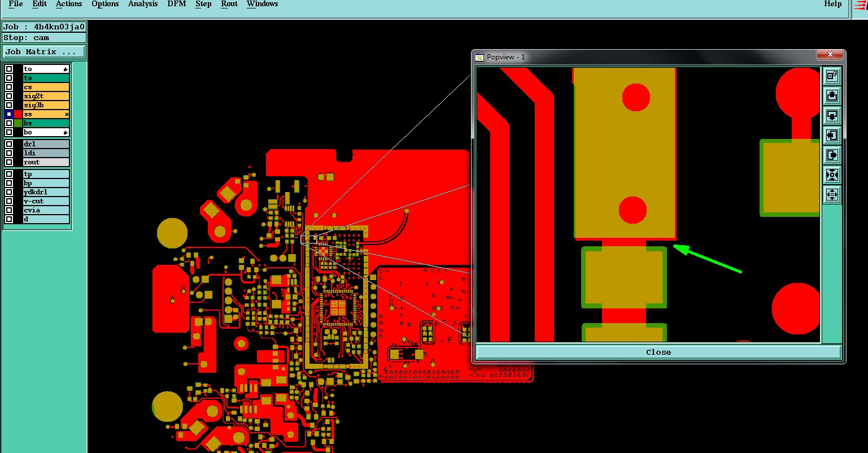
Task: Select the ydkdrl layer name
Action: [46, 192]
